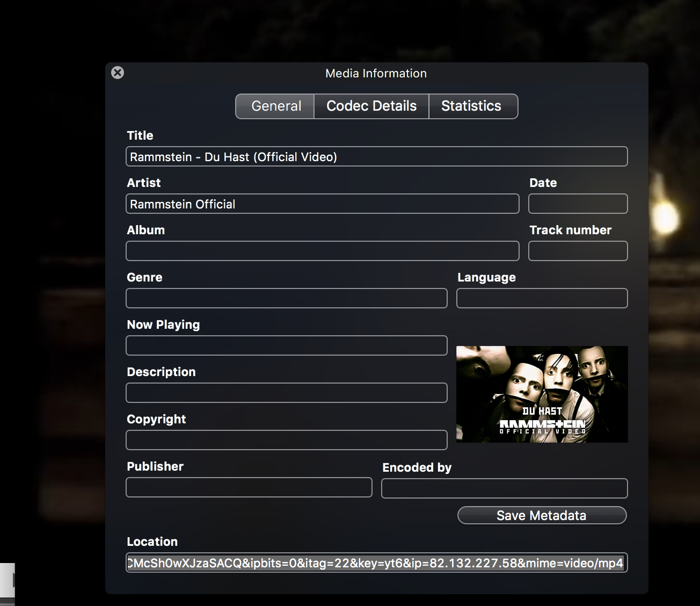Click into the Album field
Screen dimensions: 700x606
click(322, 251)
